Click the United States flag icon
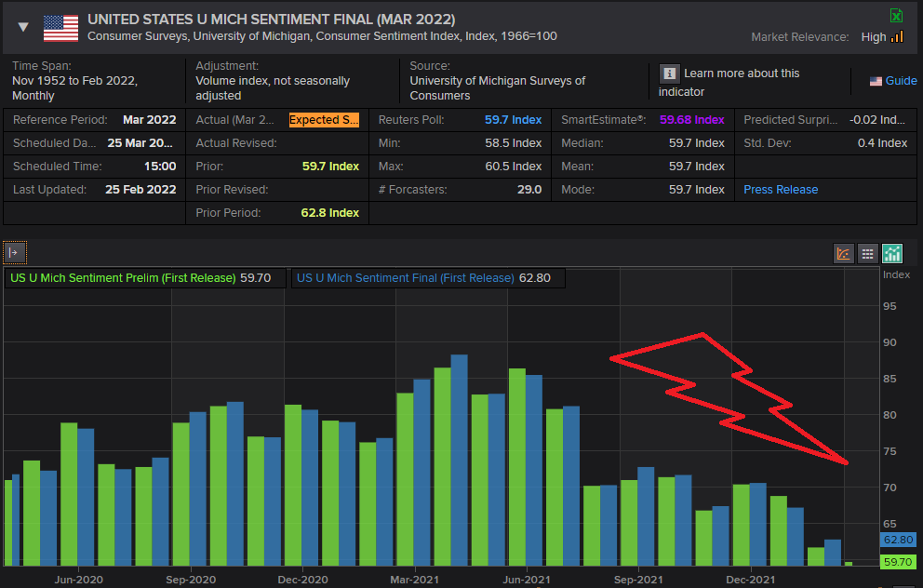 pyautogui.click(x=60, y=28)
